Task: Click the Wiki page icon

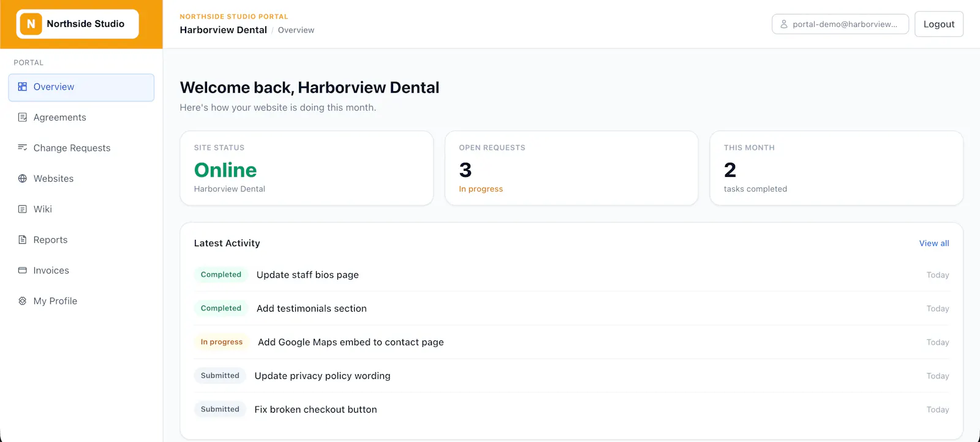Action: pyautogui.click(x=23, y=209)
